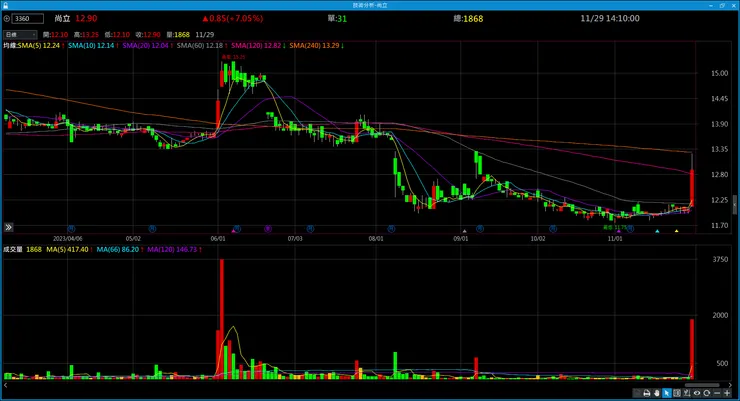Click the SMA(60) 12.18 indicator label
This screenshot has width=740, height=401.
point(202,45)
